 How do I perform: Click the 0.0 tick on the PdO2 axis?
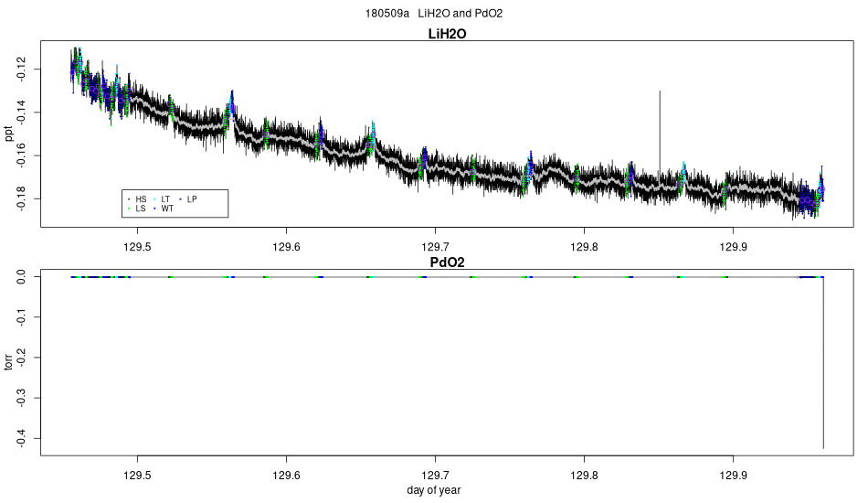tap(21, 277)
